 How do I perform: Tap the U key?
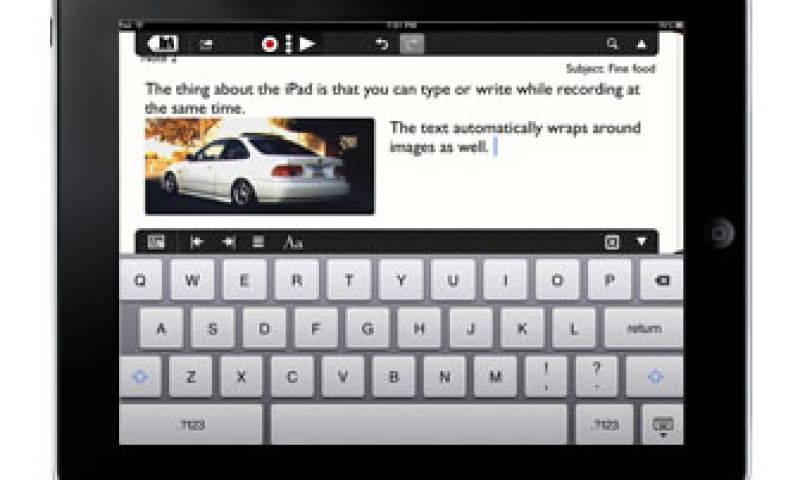[x=453, y=280]
